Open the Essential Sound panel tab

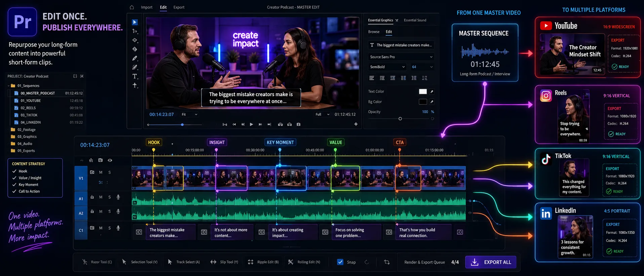coord(415,20)
